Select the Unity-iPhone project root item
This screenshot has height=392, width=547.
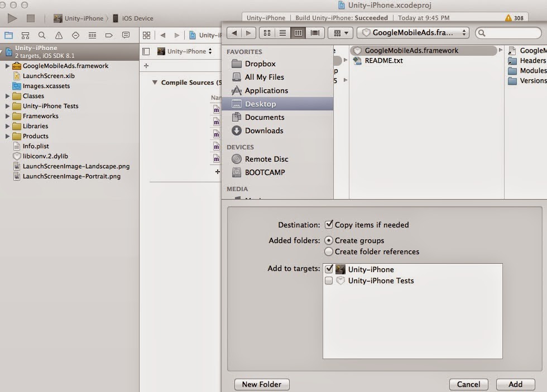(69, 52)
